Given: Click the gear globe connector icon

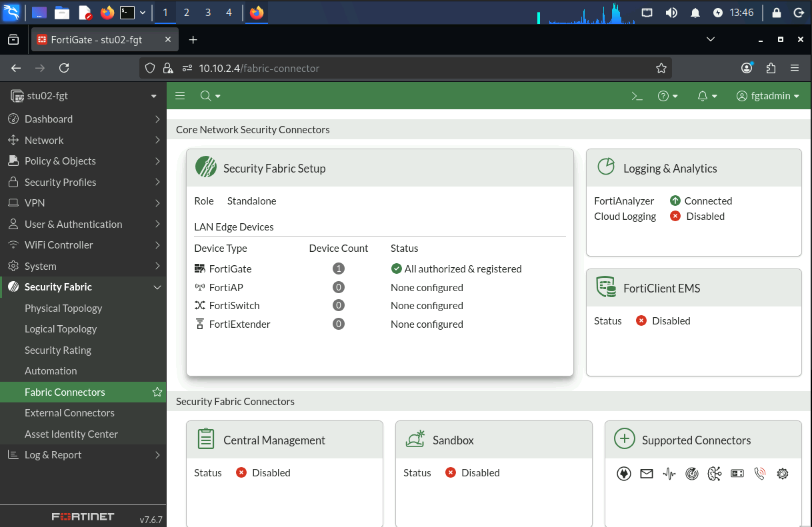Looking at the screenshot, I should click(x=783, y=474).
